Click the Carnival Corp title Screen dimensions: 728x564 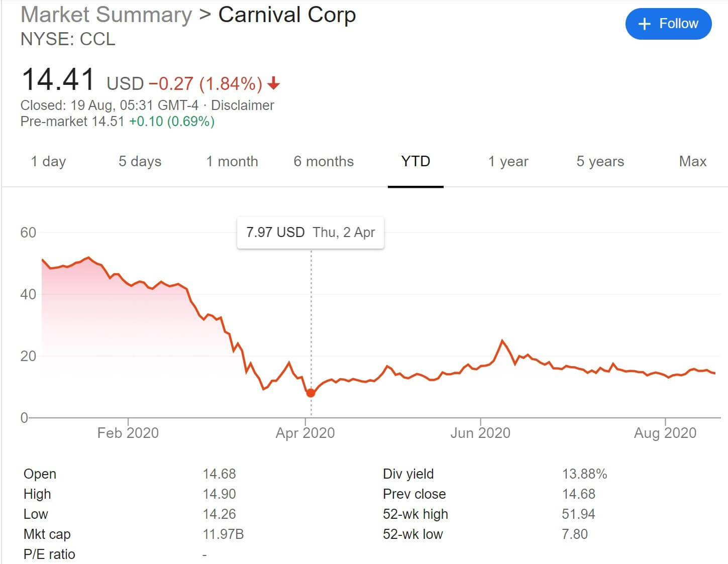(287, 15)
